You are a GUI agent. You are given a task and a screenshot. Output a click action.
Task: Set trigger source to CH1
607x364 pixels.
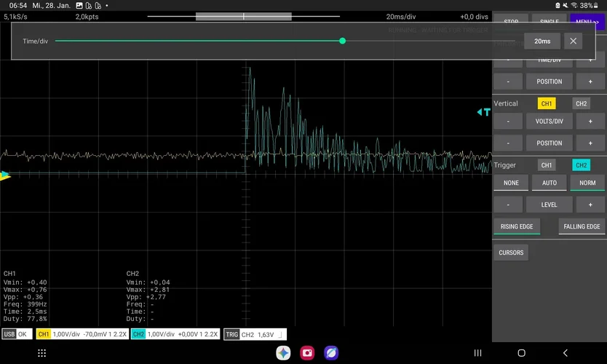coord(546,165)
